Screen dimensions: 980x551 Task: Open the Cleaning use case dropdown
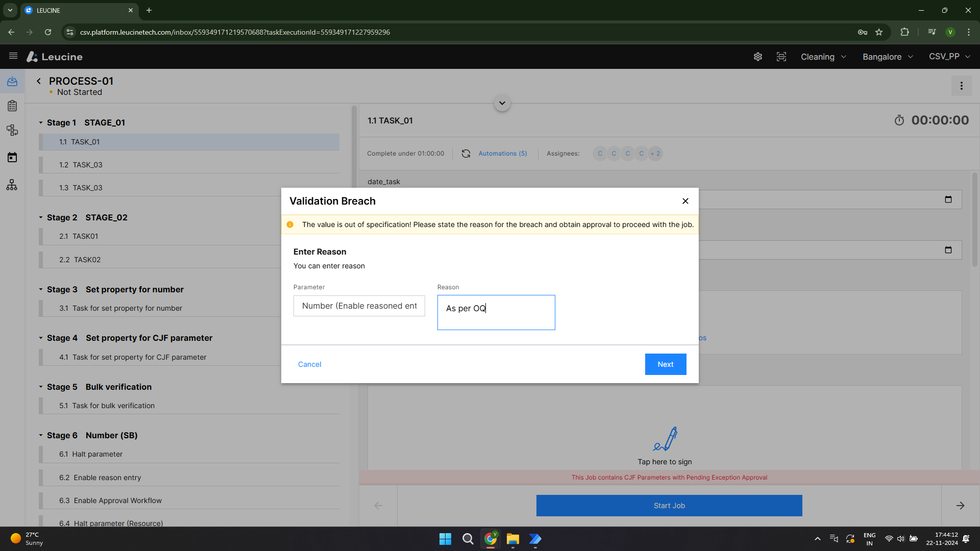tap(823, 57)
